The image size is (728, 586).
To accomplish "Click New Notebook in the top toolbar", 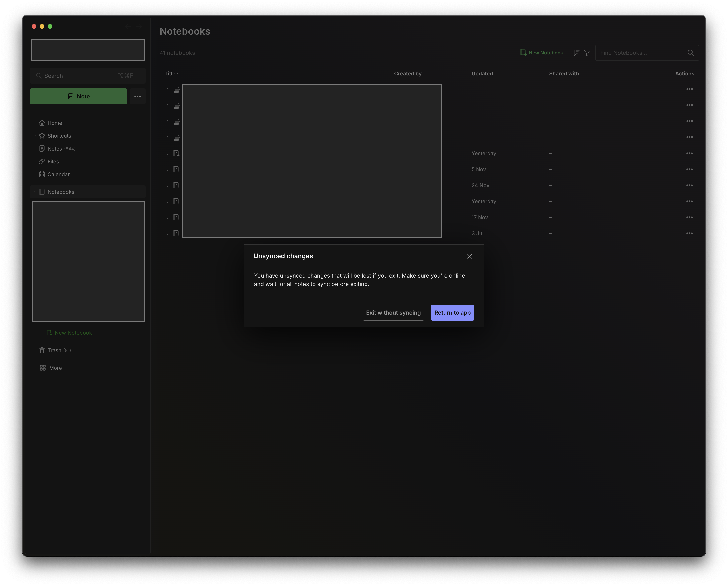I will point(542,53).
